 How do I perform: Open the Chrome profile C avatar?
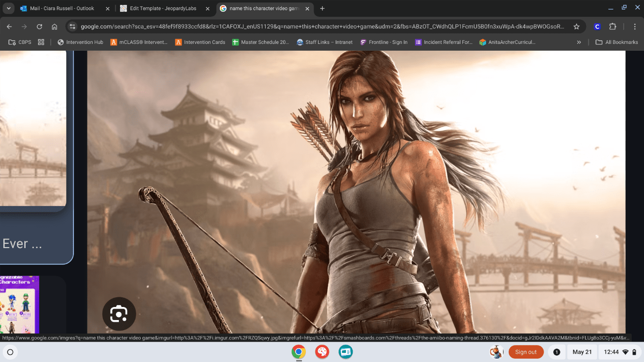598,27
